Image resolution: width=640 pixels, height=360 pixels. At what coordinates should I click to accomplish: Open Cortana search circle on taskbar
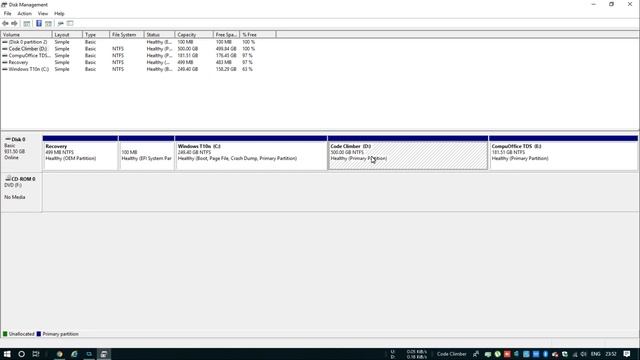21,354
